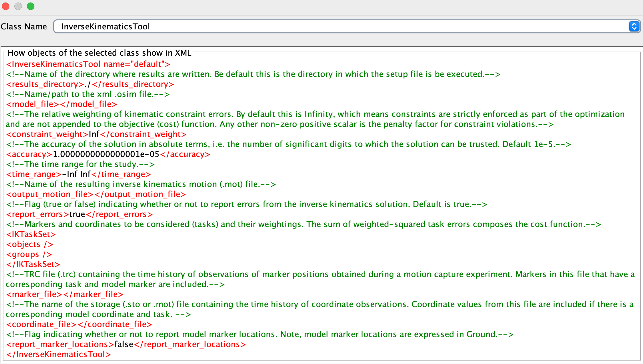Screen dimensions: 643x364
Task: Click the model_file XML line
Action: pos(62,104)
